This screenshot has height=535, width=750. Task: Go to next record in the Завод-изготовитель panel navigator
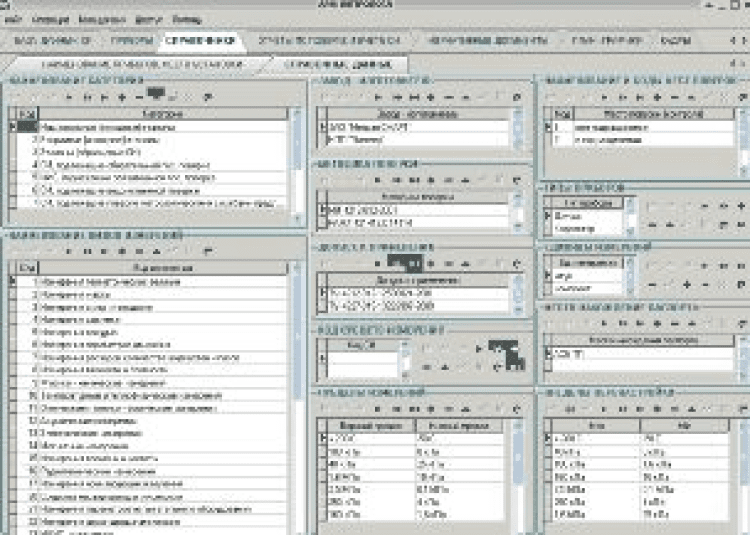(x=398, y=97)
